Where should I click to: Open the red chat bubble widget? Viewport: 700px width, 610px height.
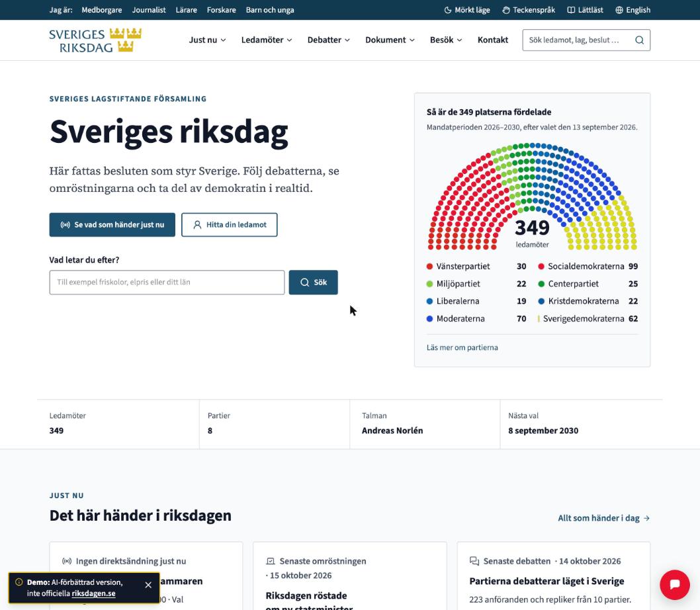[x=675, y=585]
